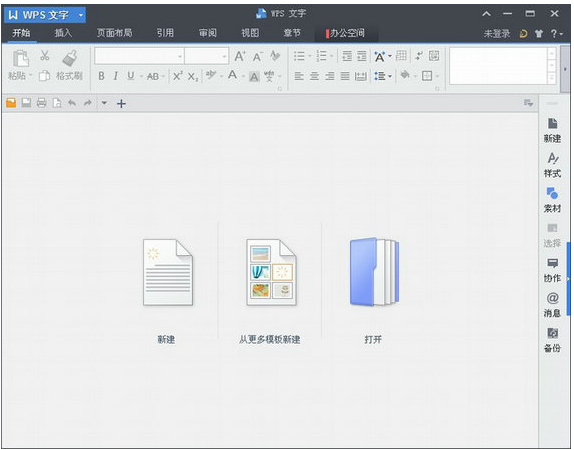
Task: Switch to the 开始 tab
Action: click(x=21, y=33)
